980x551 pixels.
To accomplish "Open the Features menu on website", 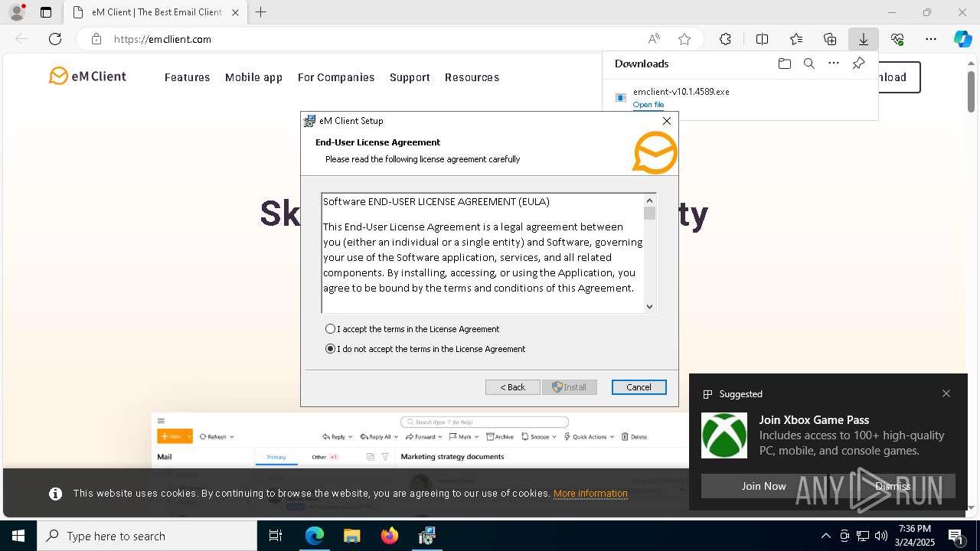I will coord(187,77).
